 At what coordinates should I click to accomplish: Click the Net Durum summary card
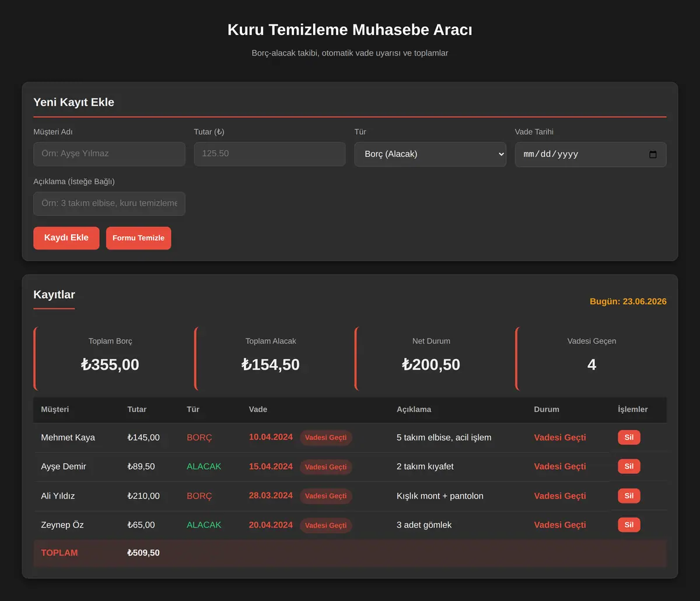coord(430,359)
